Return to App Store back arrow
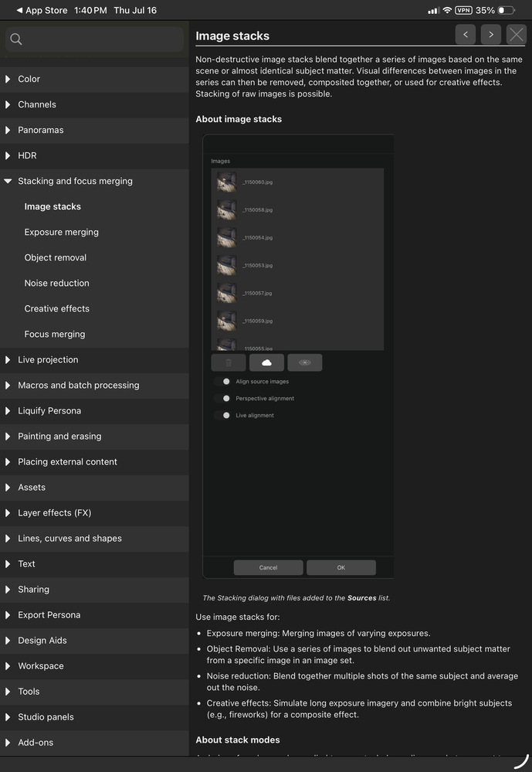532x772 pixels. [19, 10]
